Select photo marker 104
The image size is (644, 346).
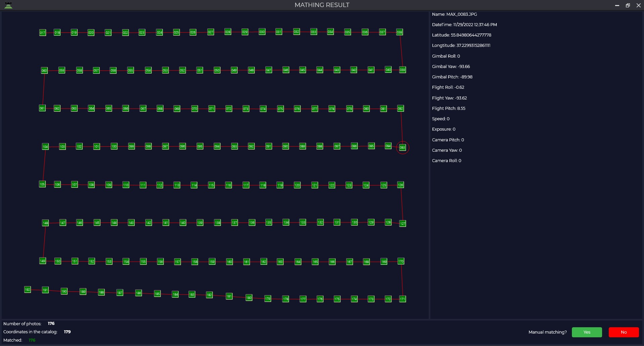click(x=45, y=146)
